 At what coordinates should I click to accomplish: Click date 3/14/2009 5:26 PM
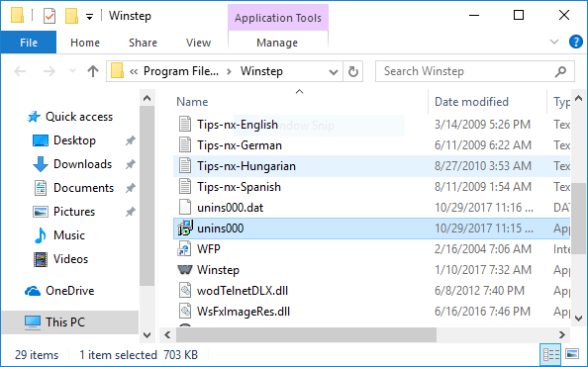[x=482, y=125]
